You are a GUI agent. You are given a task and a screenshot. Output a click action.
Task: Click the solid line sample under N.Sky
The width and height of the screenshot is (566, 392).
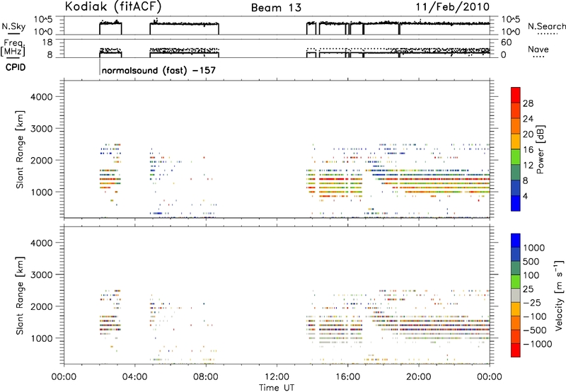tap(13, 35)
